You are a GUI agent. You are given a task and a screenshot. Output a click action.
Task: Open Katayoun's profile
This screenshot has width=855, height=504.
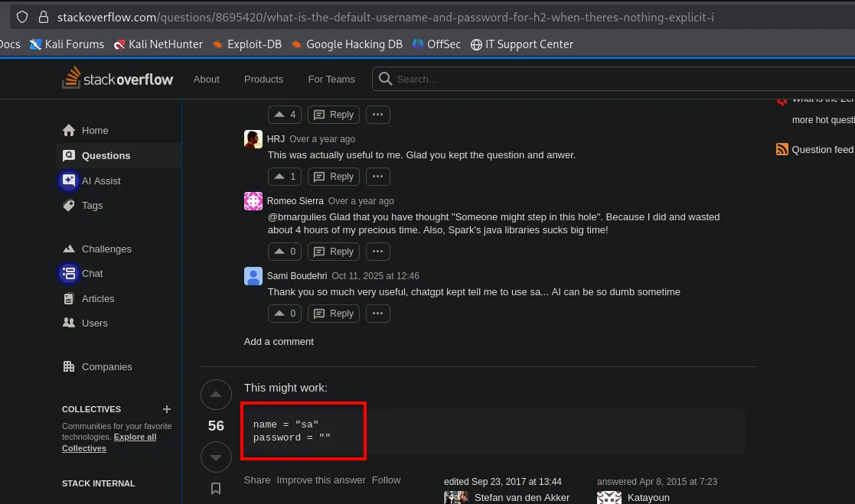(648, 497)
